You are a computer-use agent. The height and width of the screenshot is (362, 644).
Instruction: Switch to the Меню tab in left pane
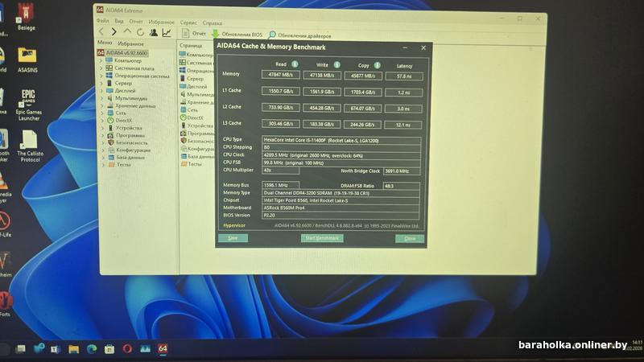[x=105, y=43]
